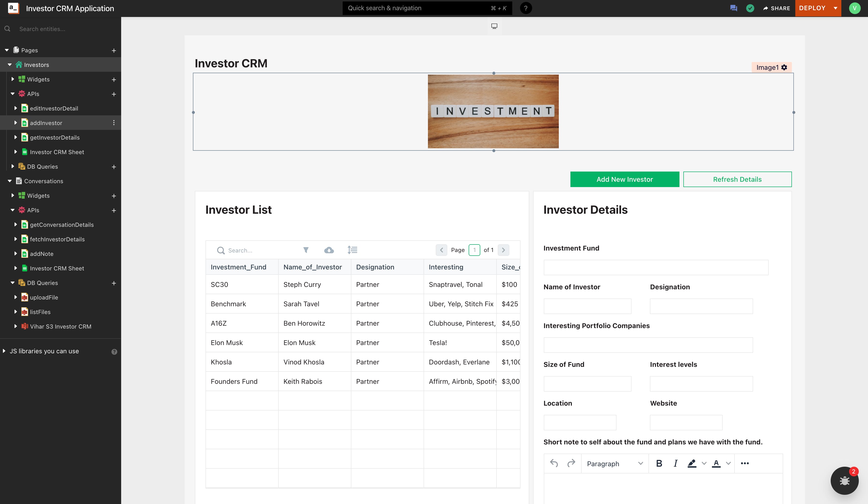Image resolution: width=868 pixels, height=504 pixels.
Task: Open the more options menu for addInvestor
Action: click(114, 123)
